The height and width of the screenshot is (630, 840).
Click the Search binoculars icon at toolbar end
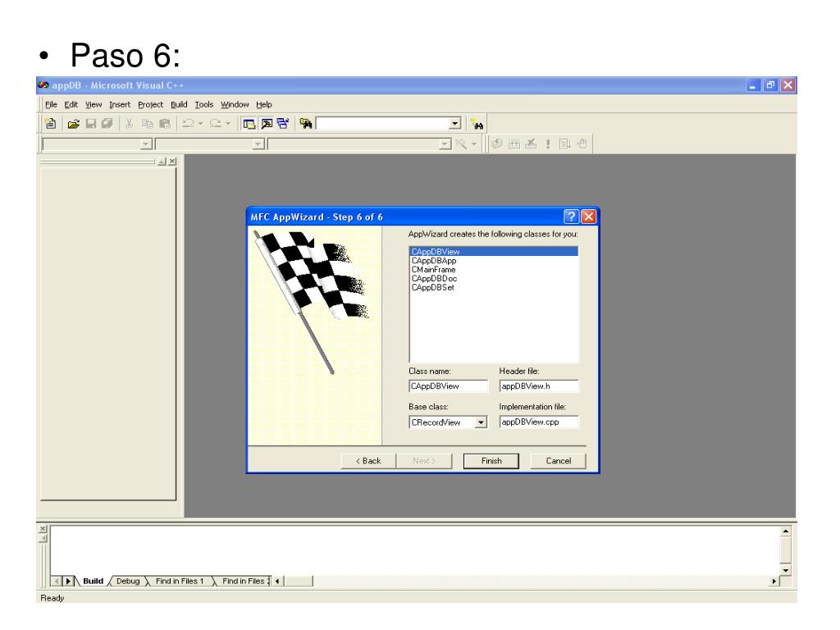pyautogui.click(x=477, y=125)
